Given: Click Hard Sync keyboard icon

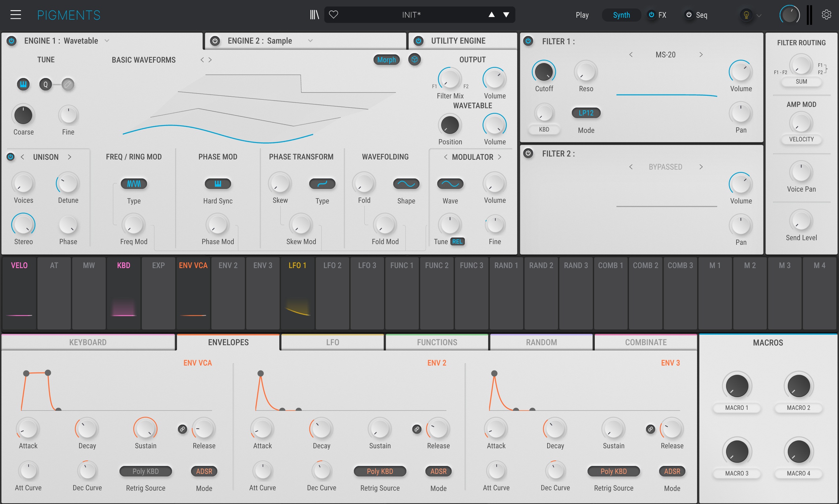Looking at the screenshot, I should coord(218,184).
